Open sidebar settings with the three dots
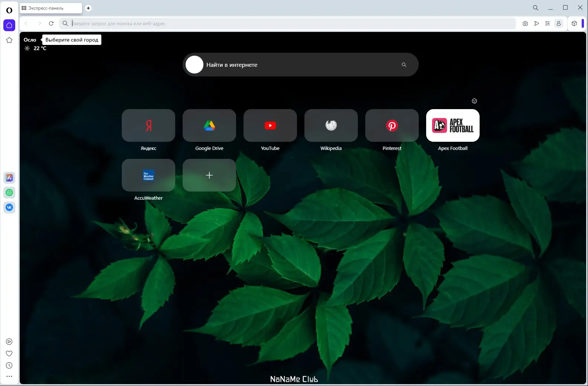 [x=9, y=376]
